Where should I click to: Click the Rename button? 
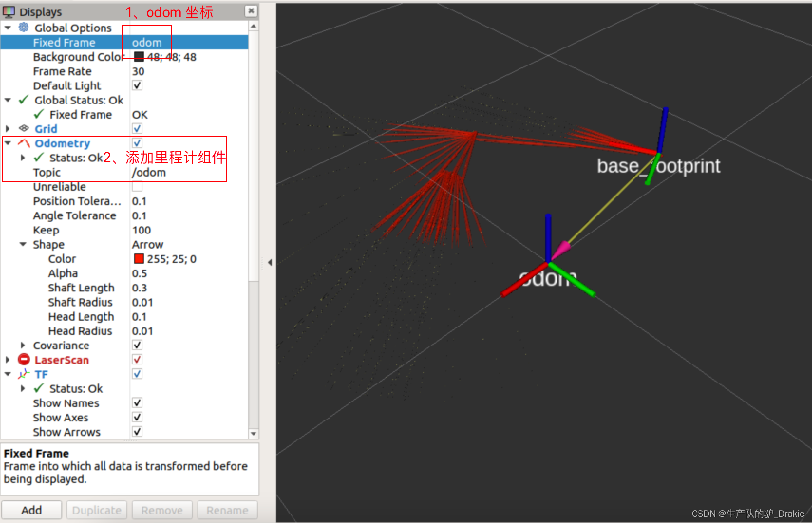[x=227, y=510]
